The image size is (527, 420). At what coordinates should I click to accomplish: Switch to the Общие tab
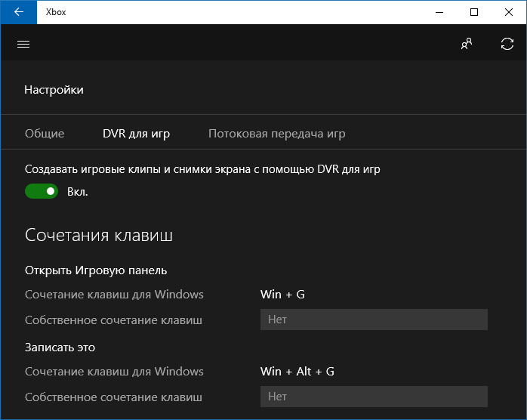pos(45,134)
